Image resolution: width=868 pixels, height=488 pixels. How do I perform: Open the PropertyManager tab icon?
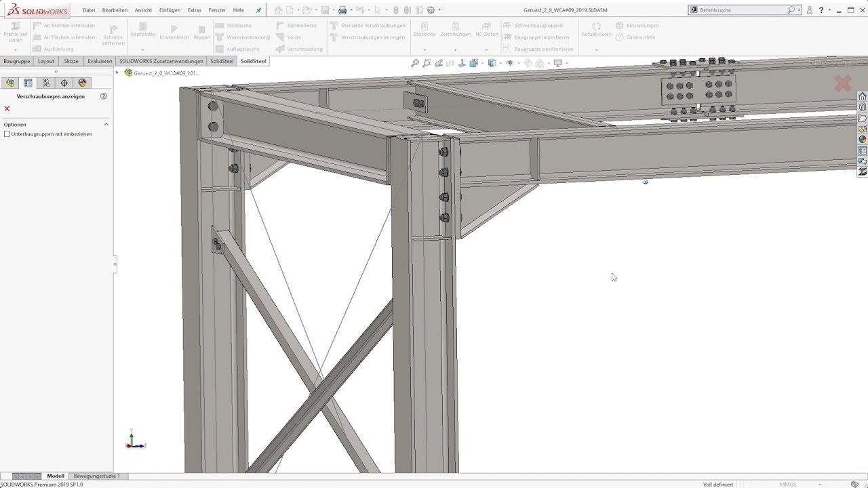pyautogui.click(x=28, y=83)
